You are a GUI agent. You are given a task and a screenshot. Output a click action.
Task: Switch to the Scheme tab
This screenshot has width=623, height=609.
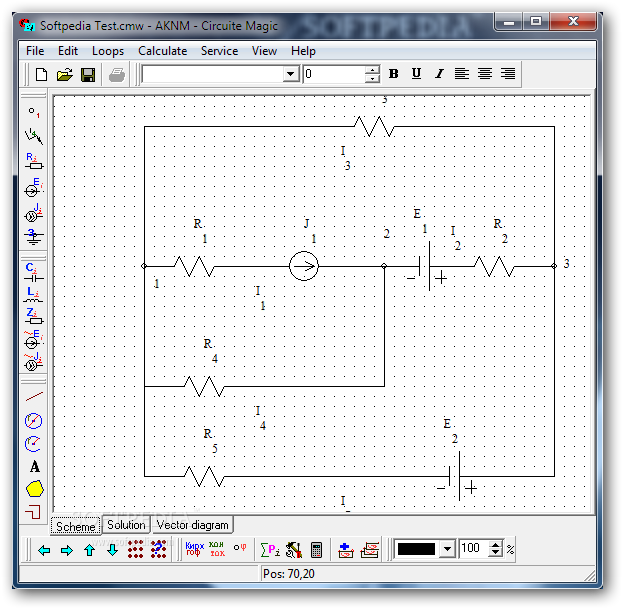point(75,526)
